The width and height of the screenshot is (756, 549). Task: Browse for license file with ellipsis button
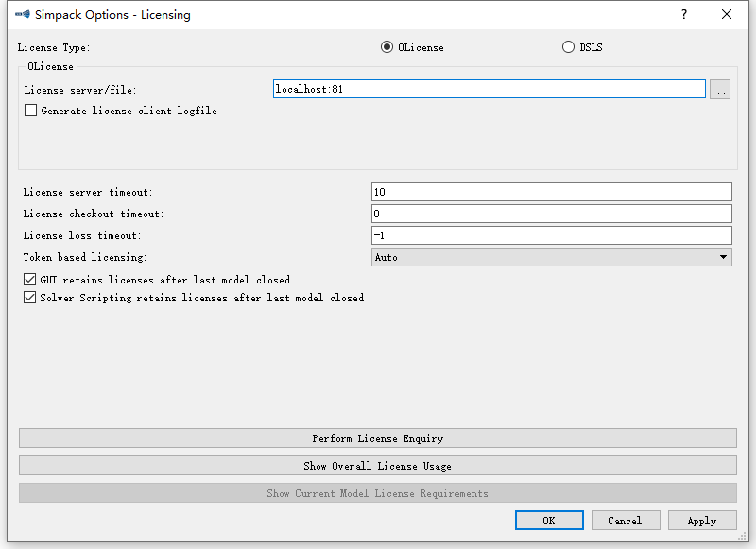(x=720, y=90)
